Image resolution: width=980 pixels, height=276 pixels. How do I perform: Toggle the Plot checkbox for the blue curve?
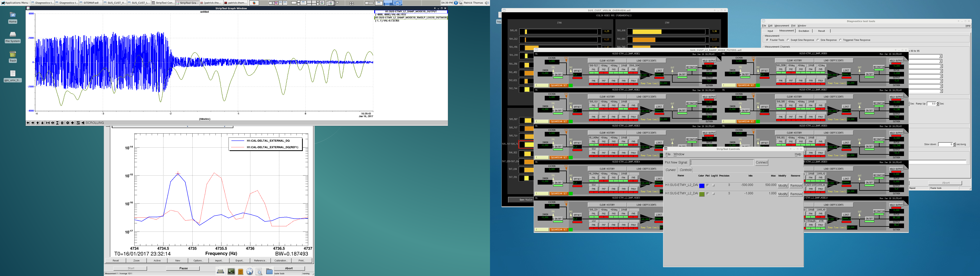click(707, 185)
